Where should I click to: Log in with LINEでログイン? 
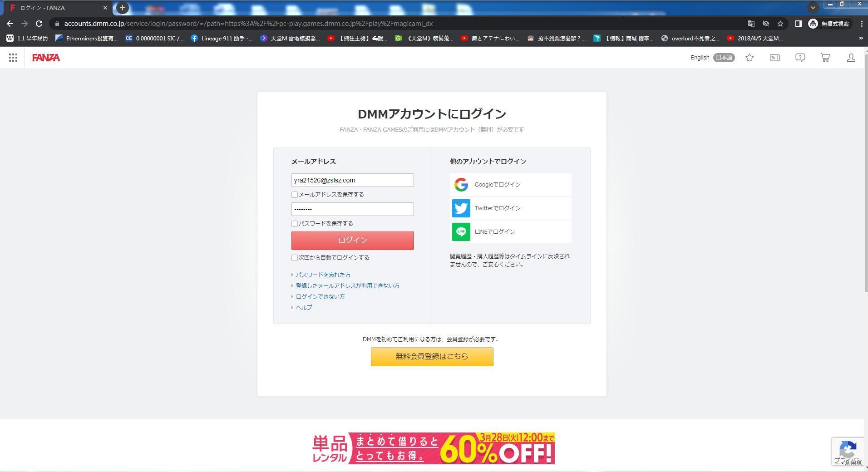511,232
